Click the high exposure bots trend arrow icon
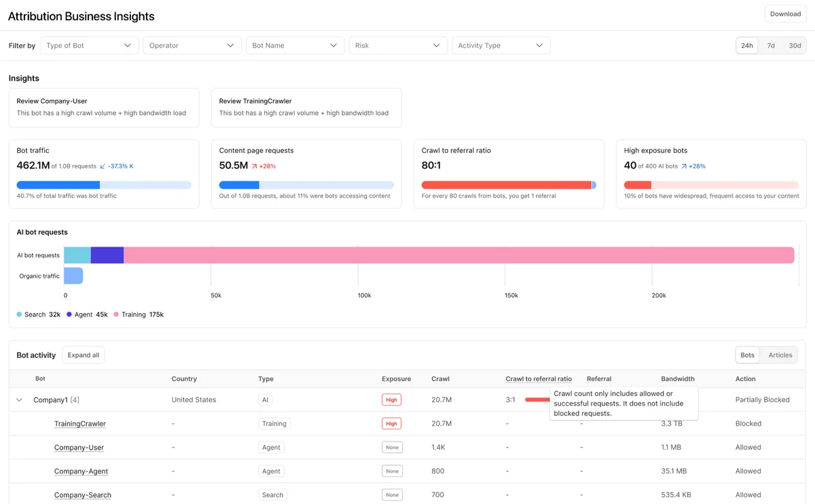Image resolution: width=815 pixels, height=504 pixels. [x=684, y=166]
